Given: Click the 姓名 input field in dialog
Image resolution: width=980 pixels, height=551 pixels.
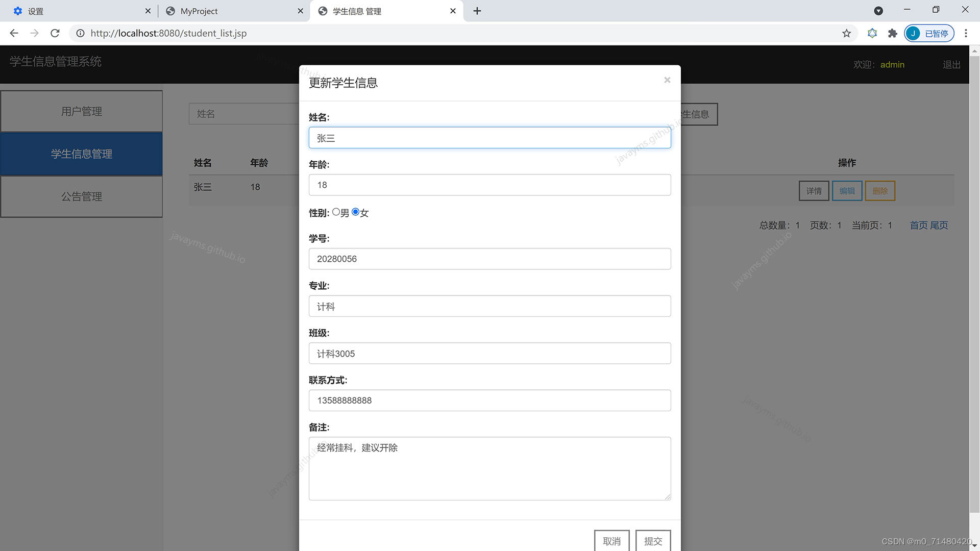Looking at the screenshot, I should click(489, 138).
